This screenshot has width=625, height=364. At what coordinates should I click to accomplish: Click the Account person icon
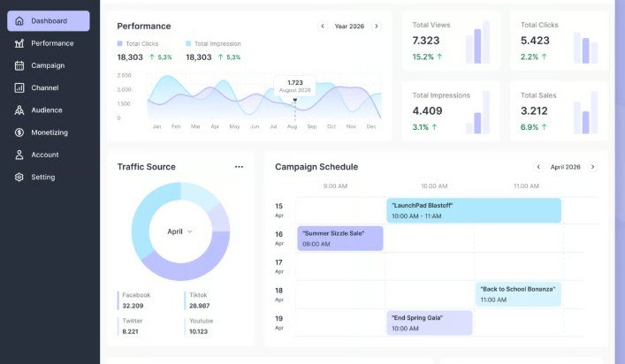tap(19, 155)
